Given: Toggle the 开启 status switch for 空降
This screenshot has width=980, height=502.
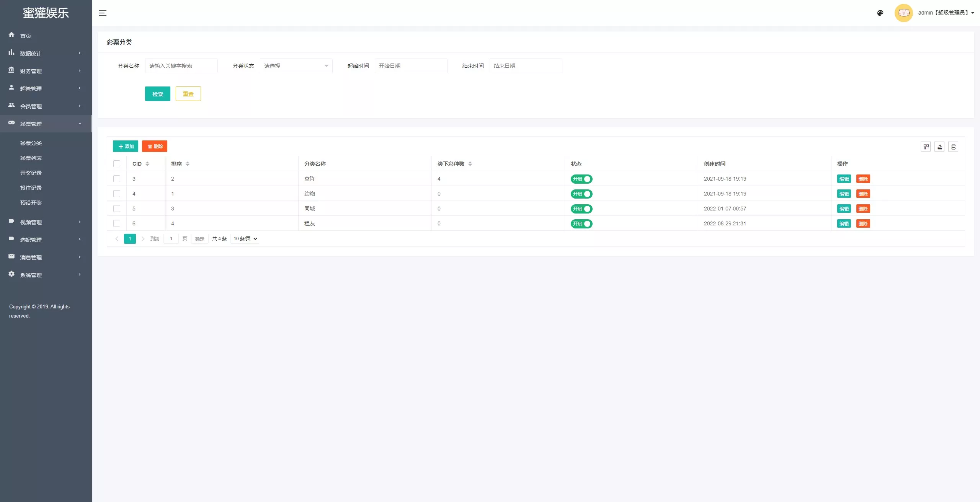Looking at the screenshot, I should coord(581,179).
